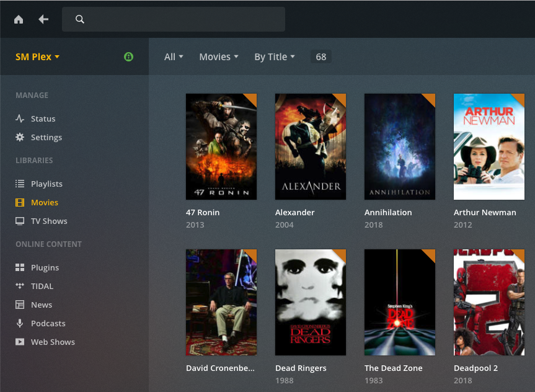Click the unwatched corner flag on The Dead Zone
This screenshot has height=392, width=535.
431,254
